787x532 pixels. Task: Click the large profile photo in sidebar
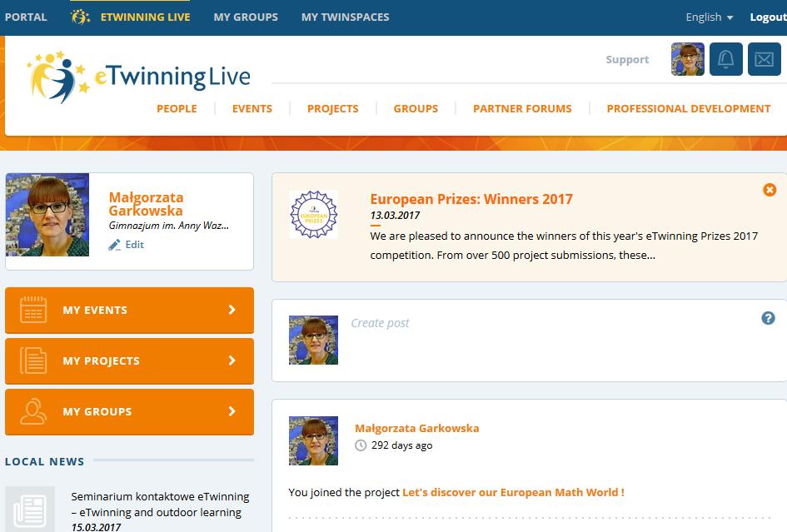[47, 215]
